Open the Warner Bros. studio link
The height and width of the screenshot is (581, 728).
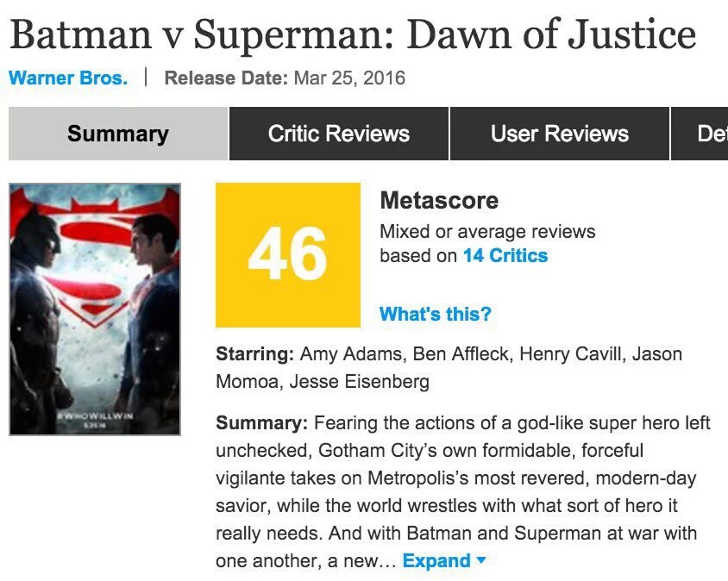(68, 78)
